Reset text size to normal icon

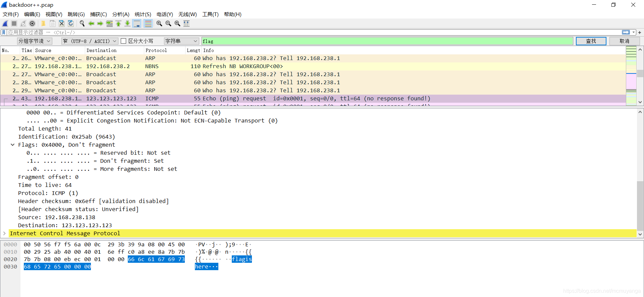coord(177,23)
